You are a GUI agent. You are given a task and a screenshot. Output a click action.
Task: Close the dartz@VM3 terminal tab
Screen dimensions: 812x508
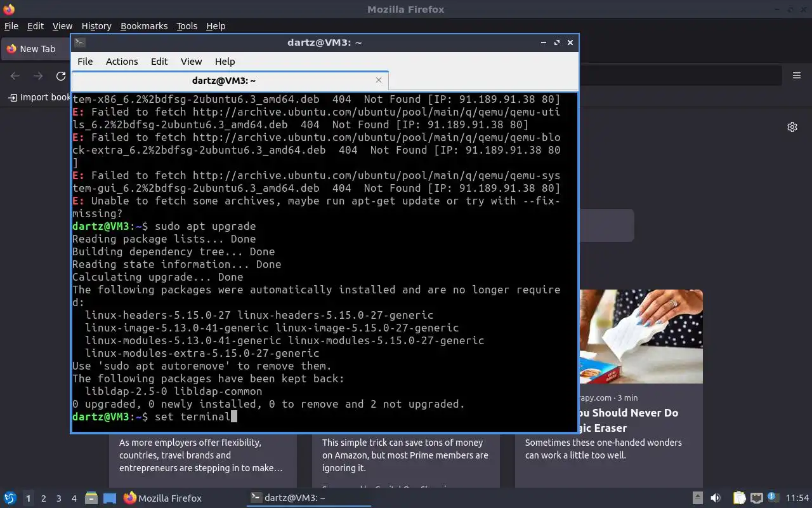379,80
